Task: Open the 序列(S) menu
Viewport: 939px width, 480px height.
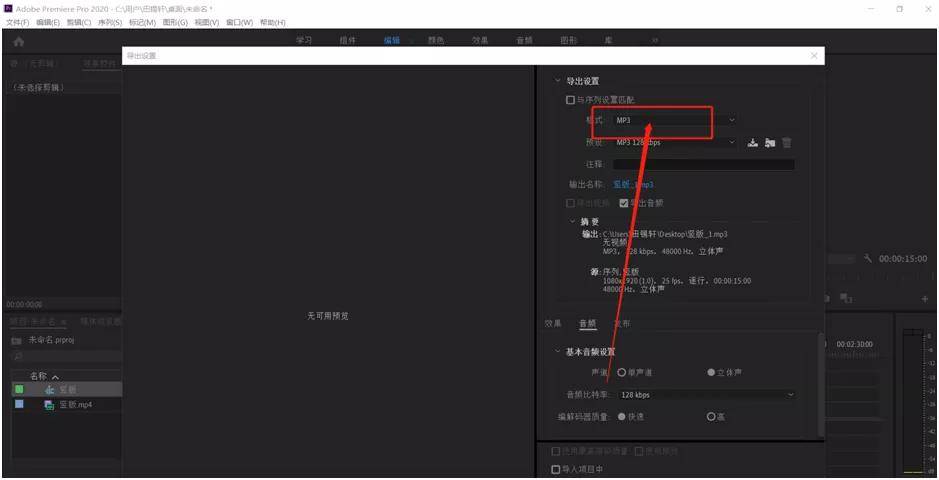Action: (x=110, y=22)
